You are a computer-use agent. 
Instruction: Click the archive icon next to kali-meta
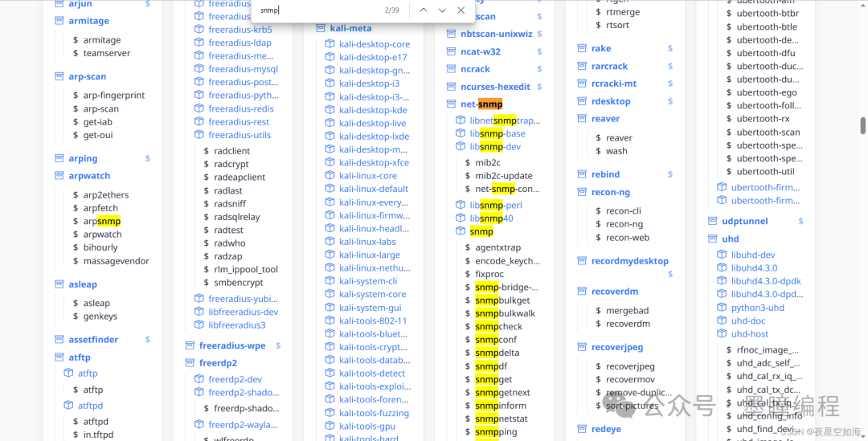(321, 28)
